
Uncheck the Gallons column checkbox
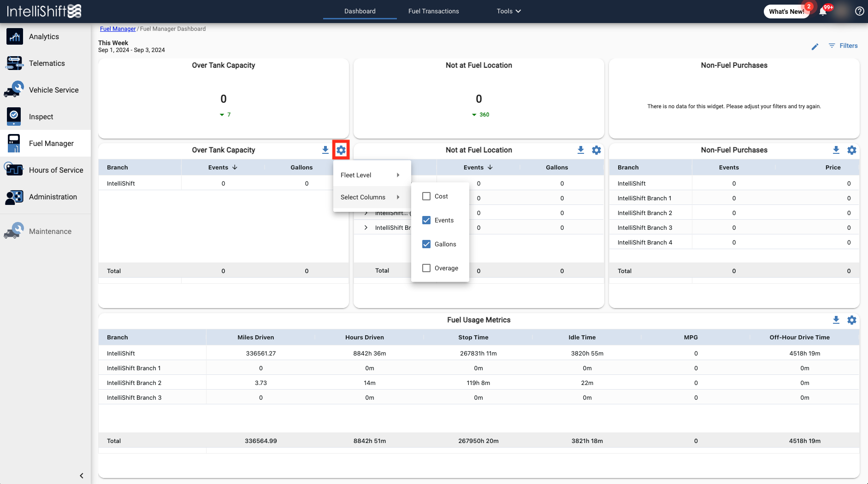tap(426, 244)
